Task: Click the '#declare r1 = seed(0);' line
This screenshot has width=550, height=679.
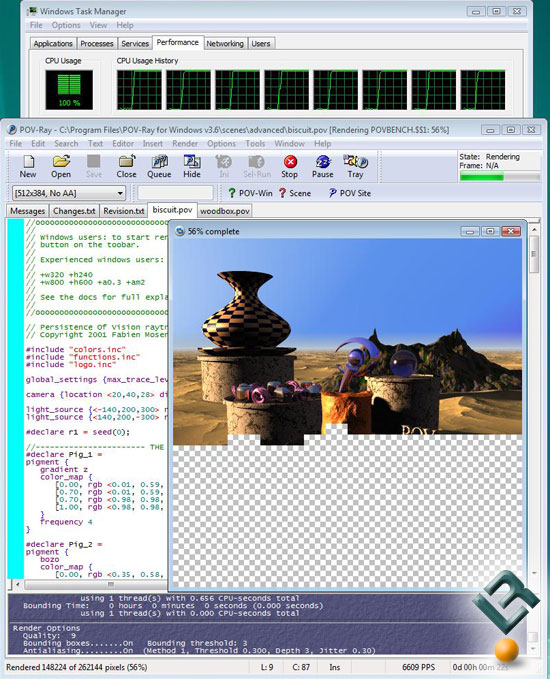Action: (78, 432)
